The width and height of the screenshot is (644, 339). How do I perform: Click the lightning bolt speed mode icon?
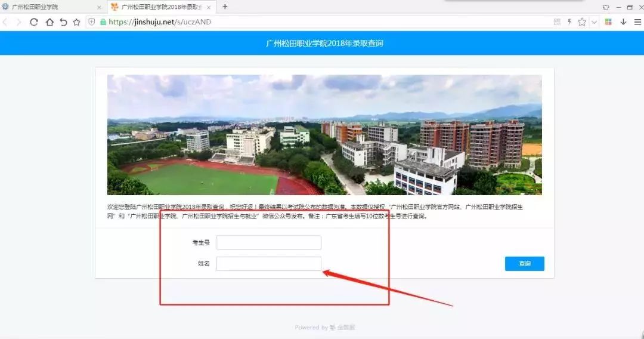tap(569, 22)
